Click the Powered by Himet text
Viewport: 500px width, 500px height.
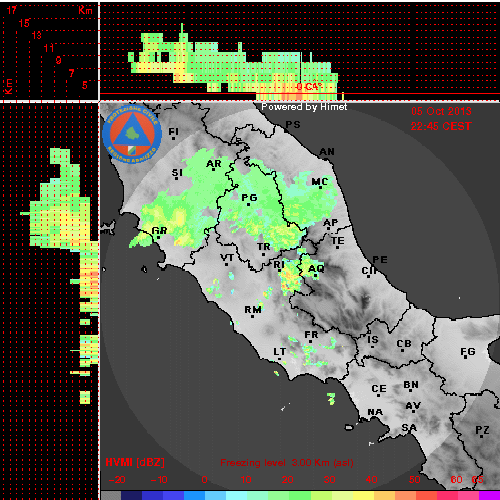click(x=304, y=107)
